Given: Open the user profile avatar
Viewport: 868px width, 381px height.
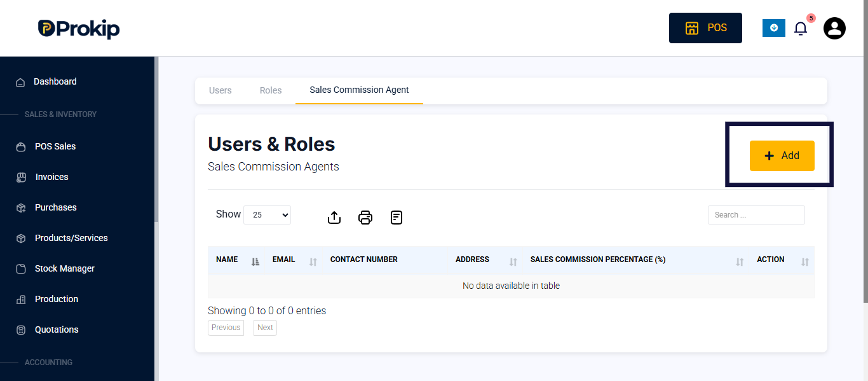Looking at the screenshot, I should click(834, 28).
